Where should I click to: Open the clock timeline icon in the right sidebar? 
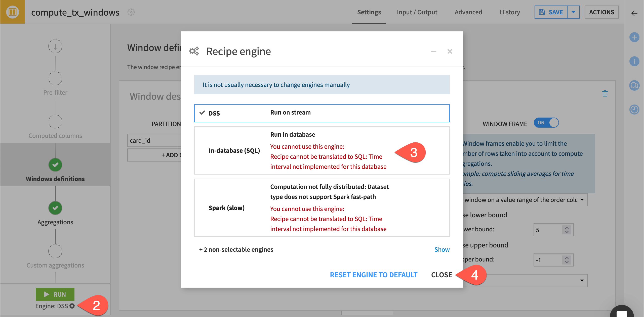point(634,109)
